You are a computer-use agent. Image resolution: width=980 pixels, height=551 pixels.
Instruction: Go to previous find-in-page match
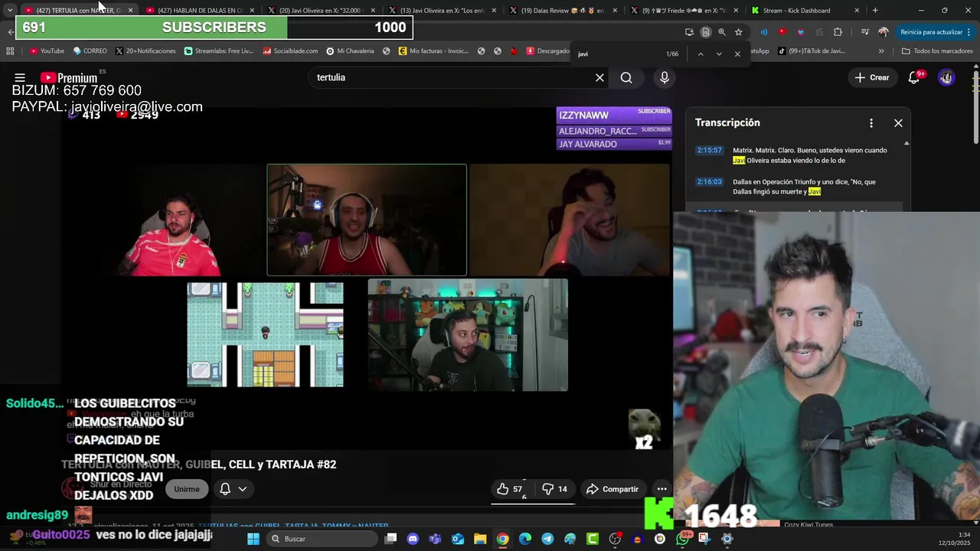(x=700, y=54)
